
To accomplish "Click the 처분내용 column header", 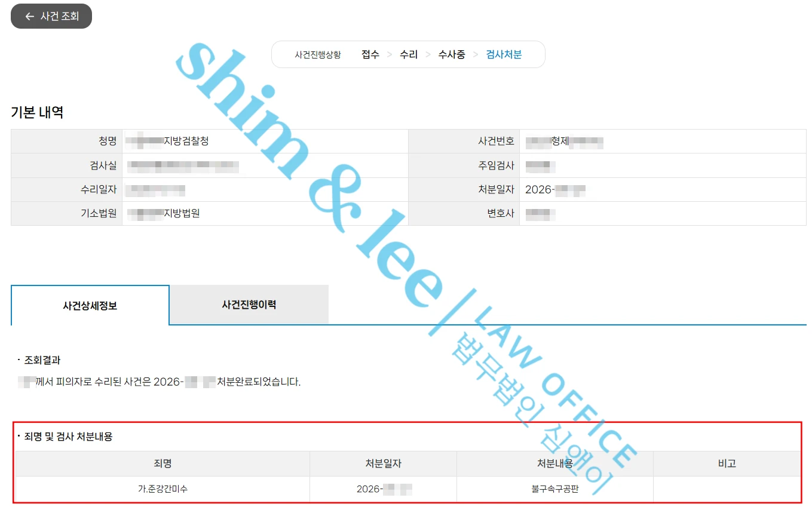I will (555, 463).
